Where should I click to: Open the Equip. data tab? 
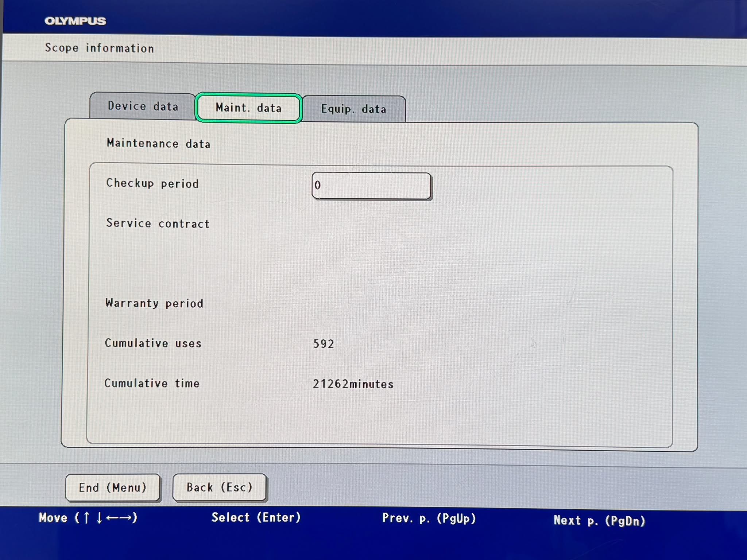(354, 109)
